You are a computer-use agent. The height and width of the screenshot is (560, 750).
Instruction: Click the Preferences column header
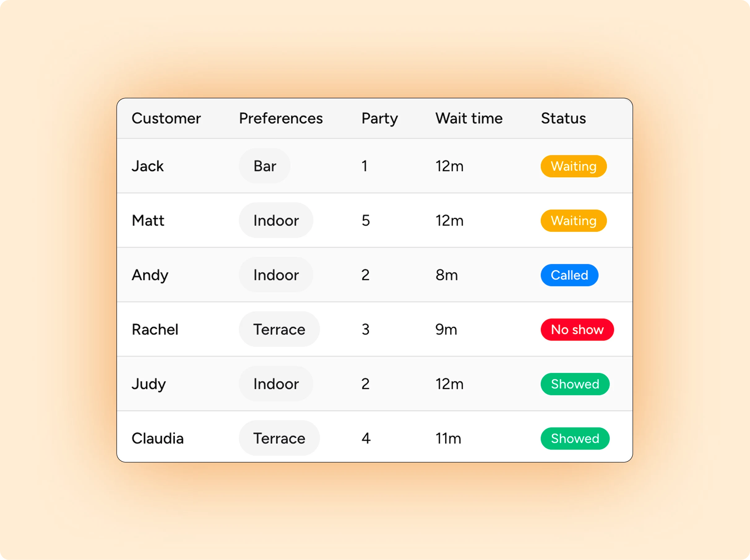pos(281,118)
